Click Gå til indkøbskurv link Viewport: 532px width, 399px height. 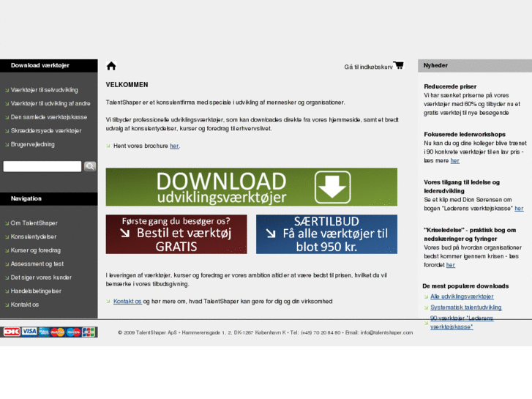[368, 67]
